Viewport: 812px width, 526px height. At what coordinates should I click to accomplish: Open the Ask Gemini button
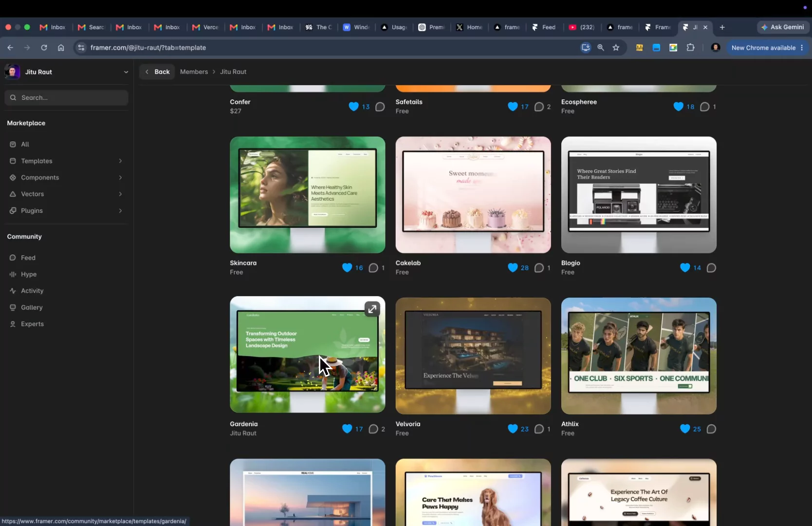click(x=783, y=27)
